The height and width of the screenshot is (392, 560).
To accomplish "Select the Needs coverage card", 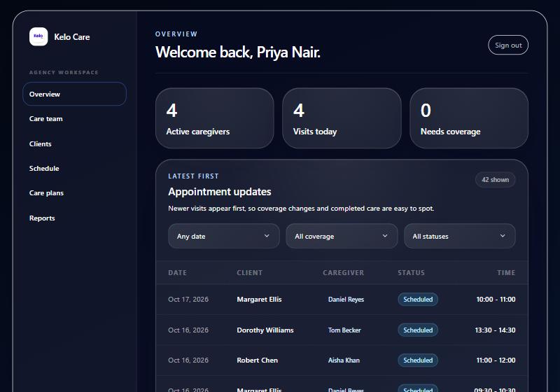I will [x=469, y=118].
